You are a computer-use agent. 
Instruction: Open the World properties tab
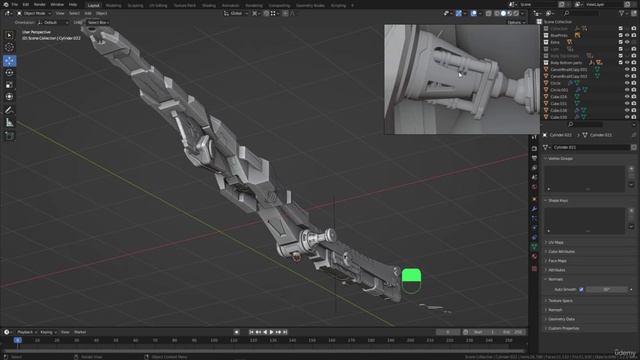pyautogui.click(x=534, y=187)
